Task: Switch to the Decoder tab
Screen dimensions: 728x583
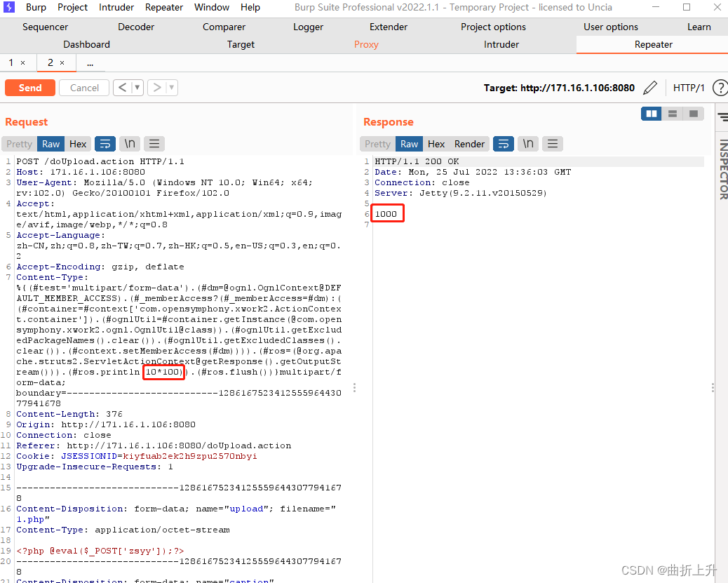Action: pos(136,27)
